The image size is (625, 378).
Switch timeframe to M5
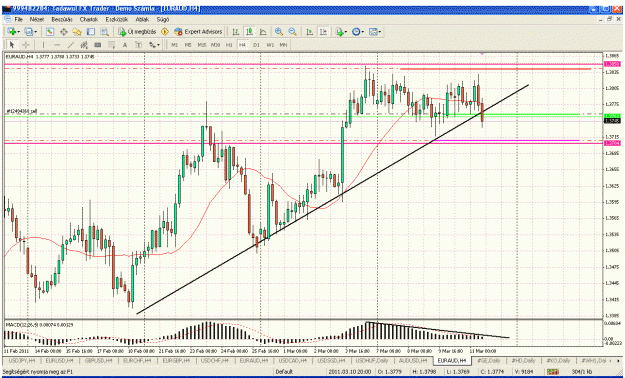click(188, 45)
